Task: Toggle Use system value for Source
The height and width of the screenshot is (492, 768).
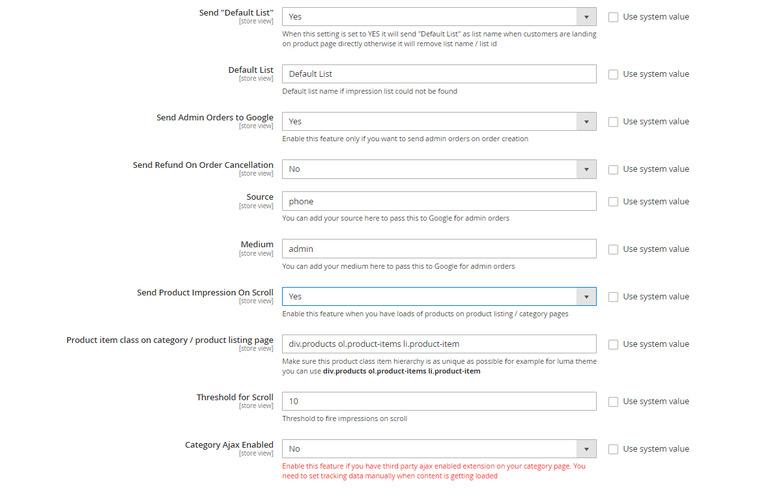Action: (613, 201)
